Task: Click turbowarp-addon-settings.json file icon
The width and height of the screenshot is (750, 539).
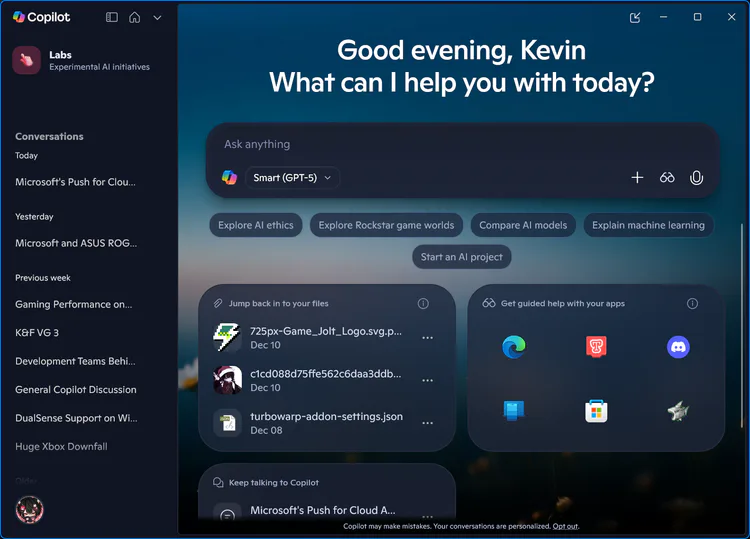Action: pyautogui.click(x=227, y=423)
